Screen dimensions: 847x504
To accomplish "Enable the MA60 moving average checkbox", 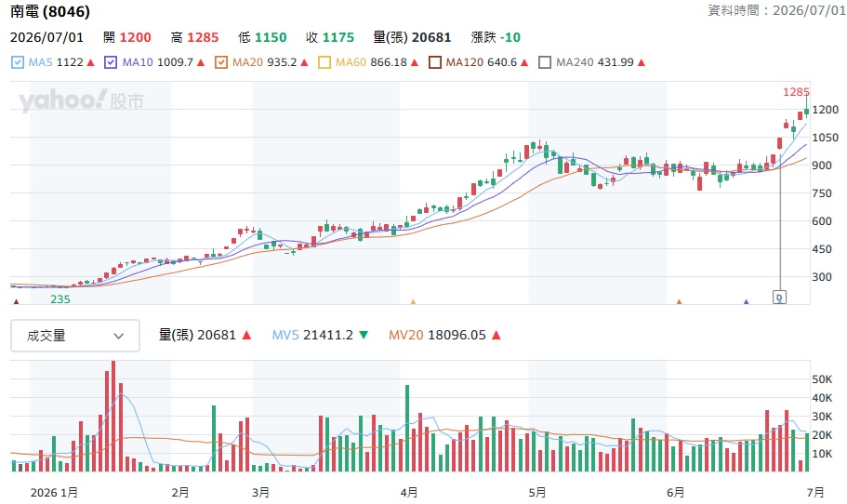I will tap(324, 62).
